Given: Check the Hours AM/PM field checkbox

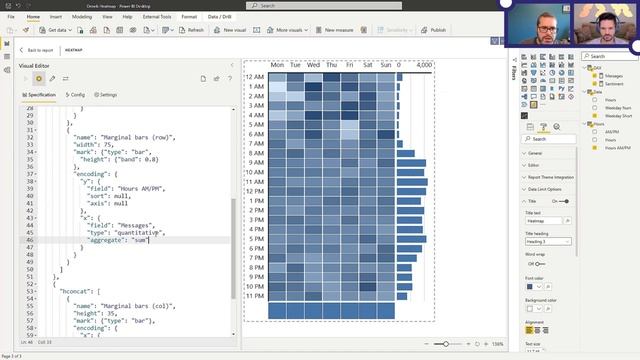Looking at the screenshot, I should [x=594, y=148].
